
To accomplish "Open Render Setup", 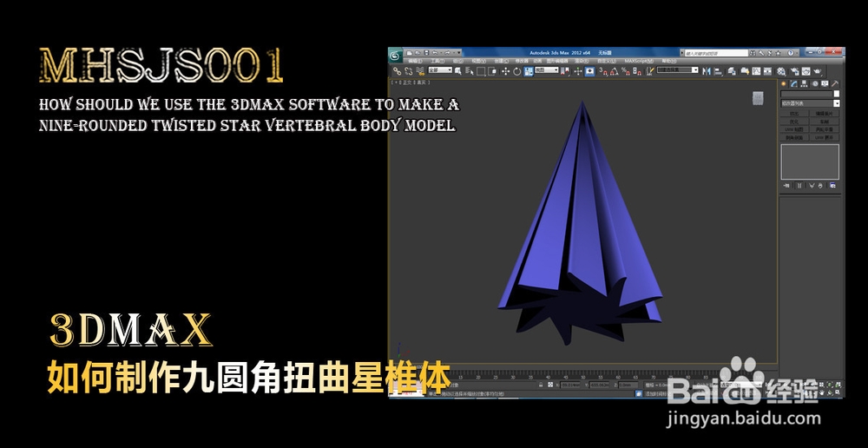I will (794, 71).
